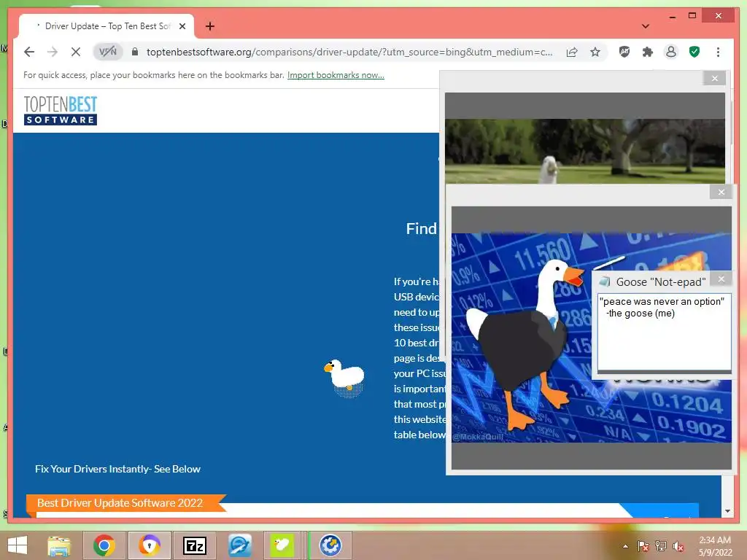Open a new browser tab
Viewport: 747px width, 560px height.
pos(210,26)
